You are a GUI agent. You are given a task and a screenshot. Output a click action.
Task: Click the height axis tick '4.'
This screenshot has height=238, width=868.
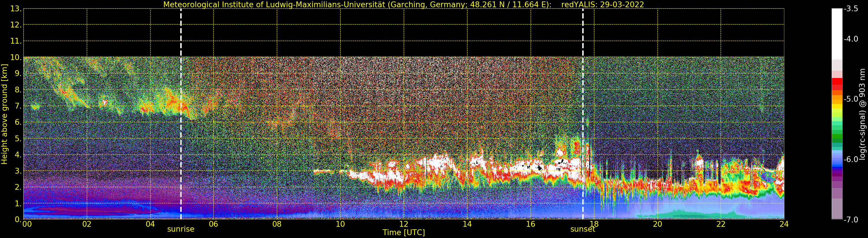pyautogui.click(x=18, y=155)
